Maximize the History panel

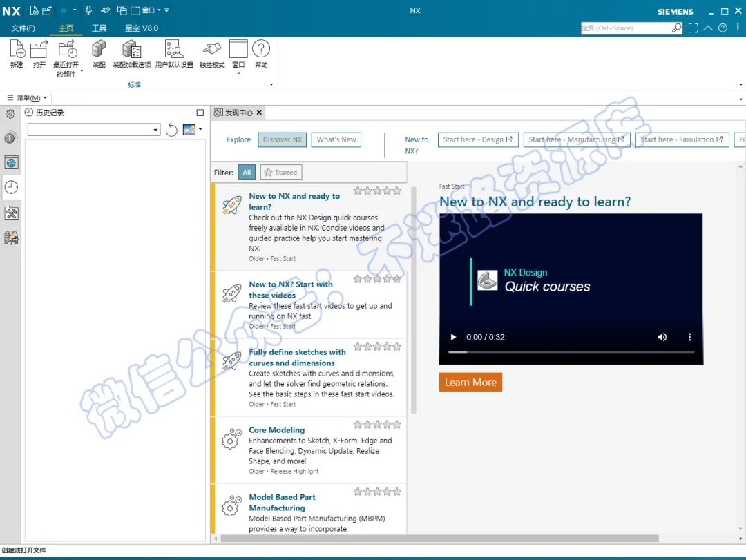coord(200,113)
